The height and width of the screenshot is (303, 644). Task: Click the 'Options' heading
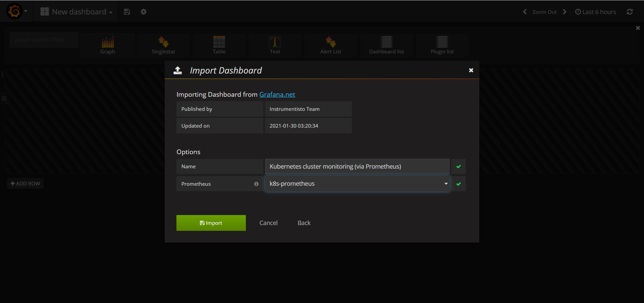point(188,152)
